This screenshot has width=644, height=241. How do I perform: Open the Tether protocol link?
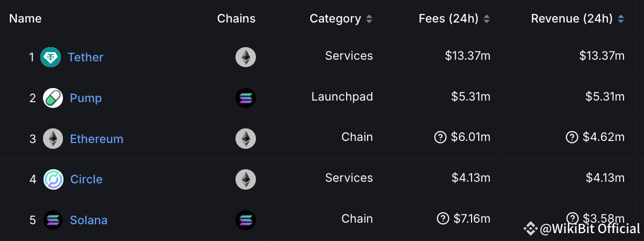(x=85, y=57)
